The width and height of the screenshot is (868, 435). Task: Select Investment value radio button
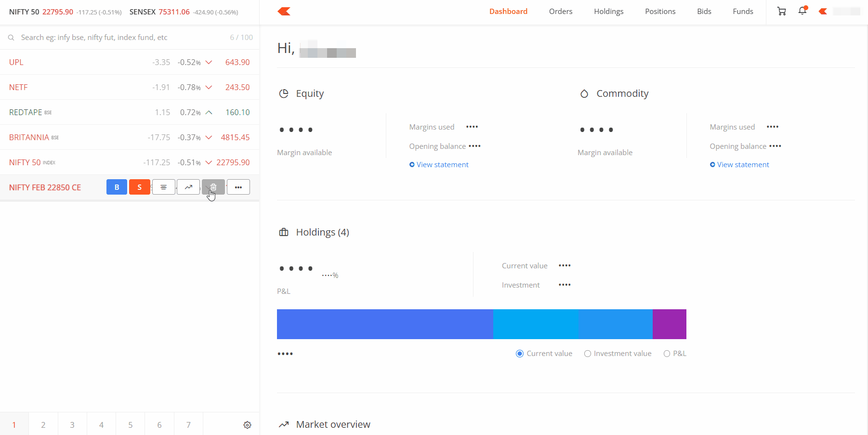[588, 354]
